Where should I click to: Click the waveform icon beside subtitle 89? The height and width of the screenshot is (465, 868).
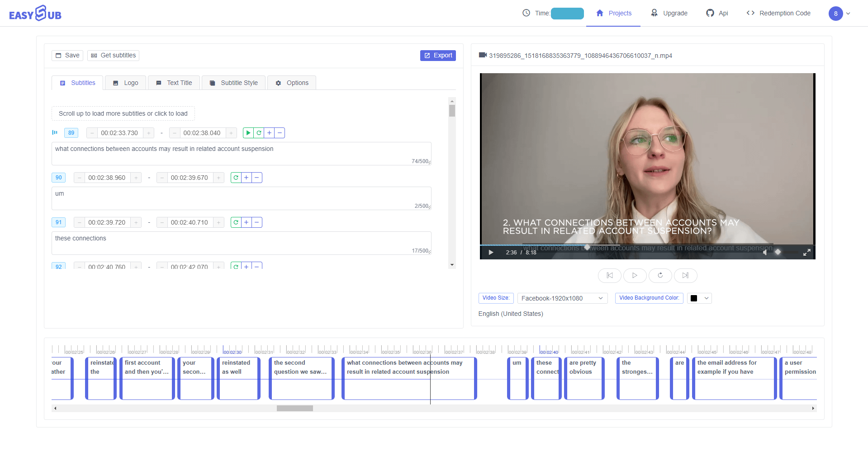click(54, 132)
